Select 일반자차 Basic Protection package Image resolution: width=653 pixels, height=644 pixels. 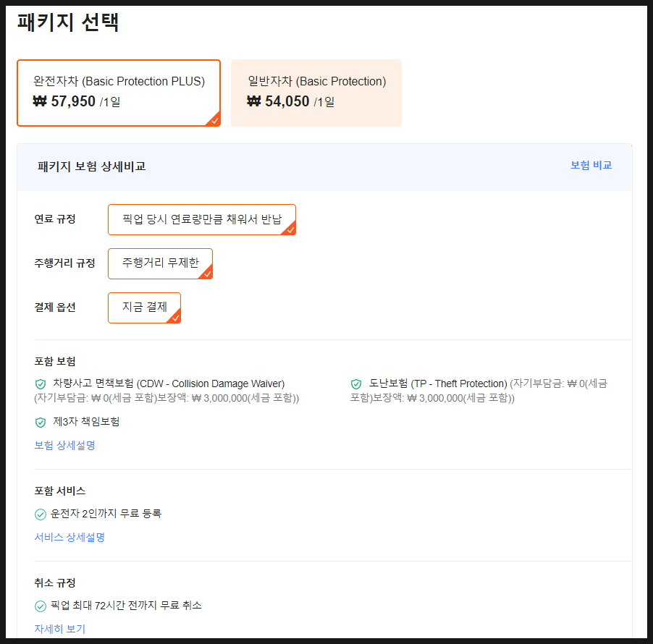[316, 93]
